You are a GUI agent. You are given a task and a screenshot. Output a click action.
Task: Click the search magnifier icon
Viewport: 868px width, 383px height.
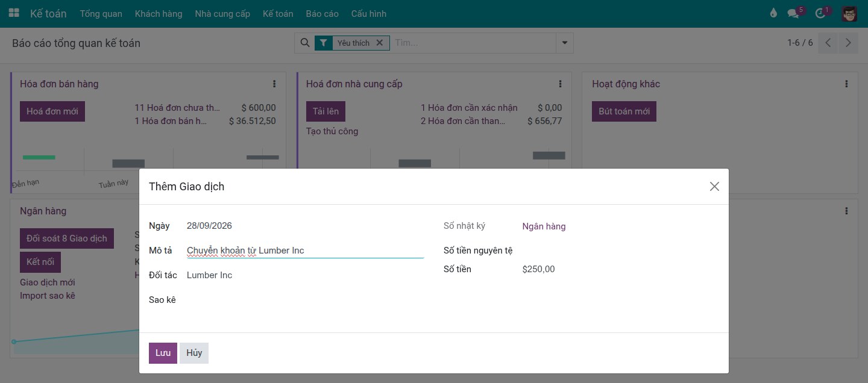(x=305, y=43)
